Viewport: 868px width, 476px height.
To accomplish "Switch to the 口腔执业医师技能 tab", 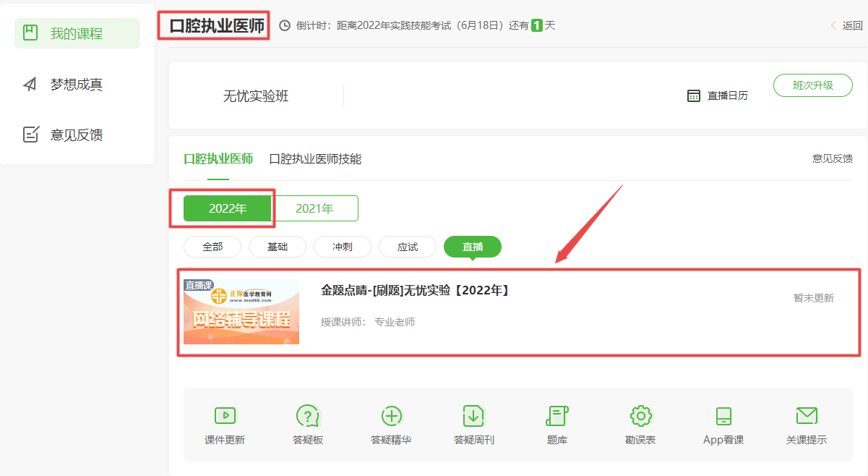I will tap(315, 158).
